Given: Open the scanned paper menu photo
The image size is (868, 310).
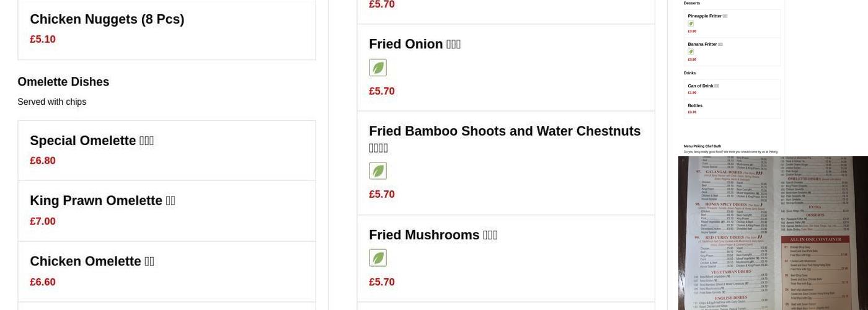Looking at the screenshot, I should [773, 233].
